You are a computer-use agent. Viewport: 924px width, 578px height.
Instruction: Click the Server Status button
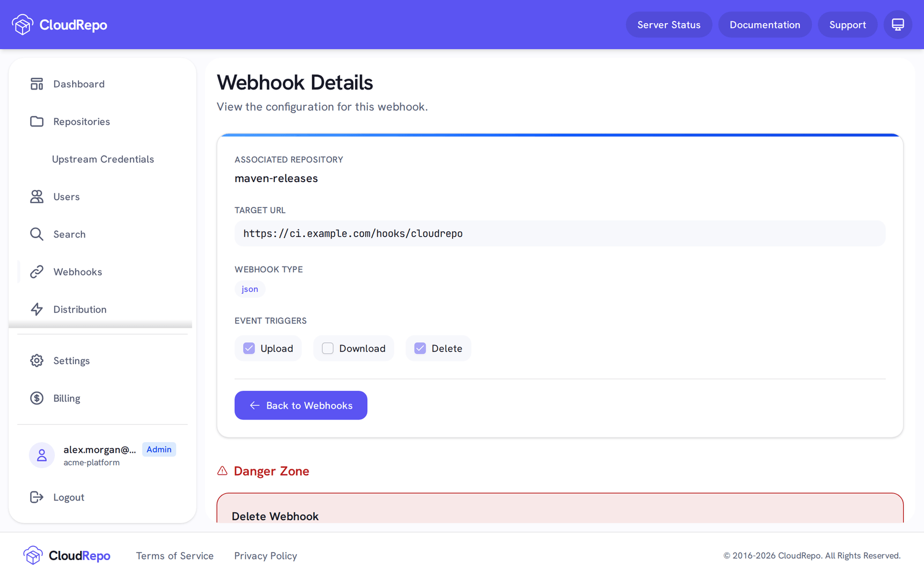(669, 25)
